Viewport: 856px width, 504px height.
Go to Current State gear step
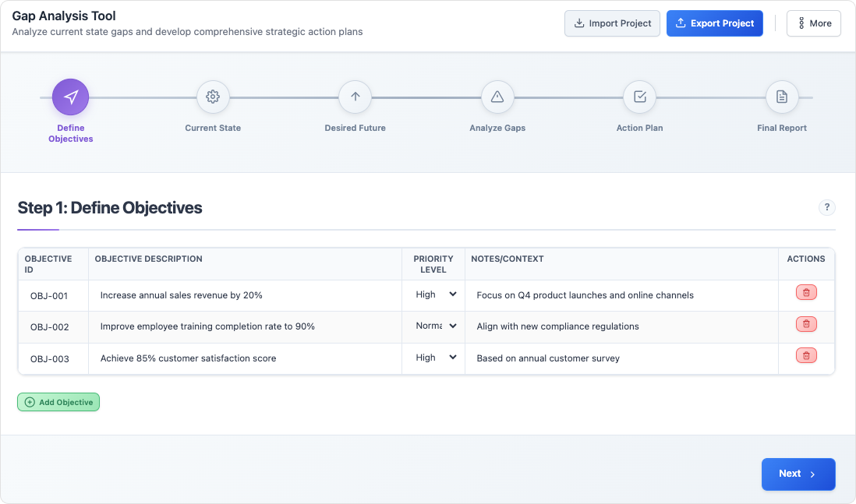213,97
